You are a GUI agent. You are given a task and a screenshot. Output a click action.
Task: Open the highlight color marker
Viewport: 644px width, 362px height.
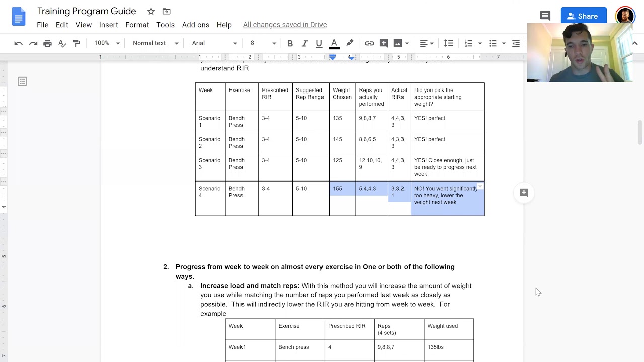coord(350,43)
